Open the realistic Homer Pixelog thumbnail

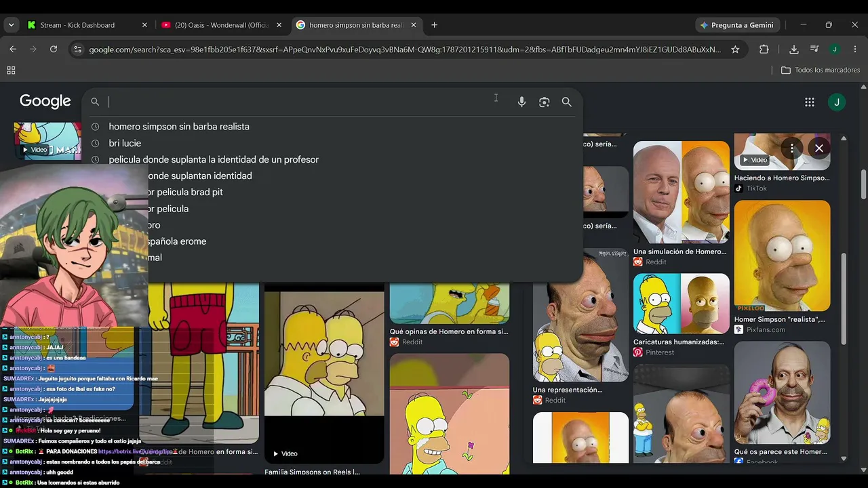782,256
